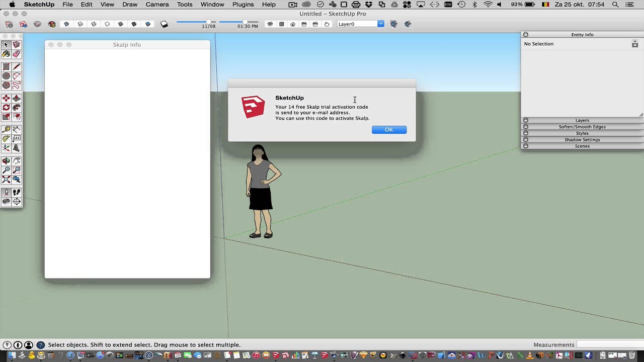The width and height of the screenshot is (644, 362).
Task: Choose the Line pencil tool
Action: pyautogui.click(x=17, y=66)
